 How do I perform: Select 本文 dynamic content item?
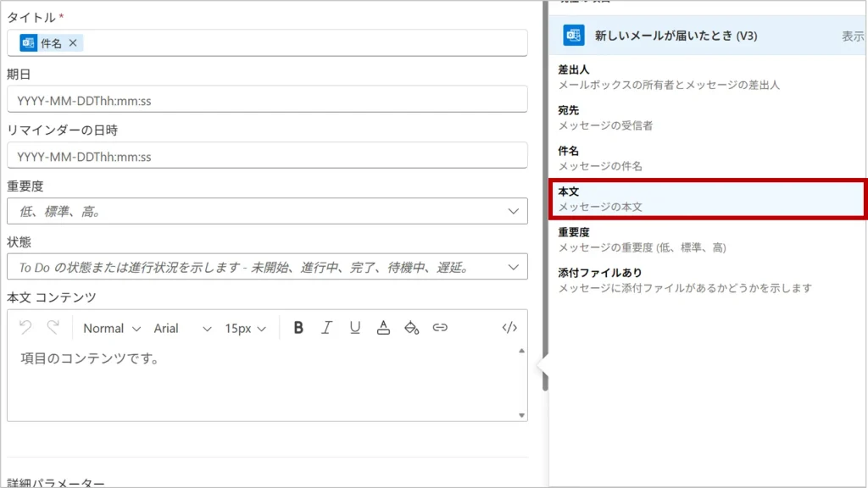pos(707,199)
